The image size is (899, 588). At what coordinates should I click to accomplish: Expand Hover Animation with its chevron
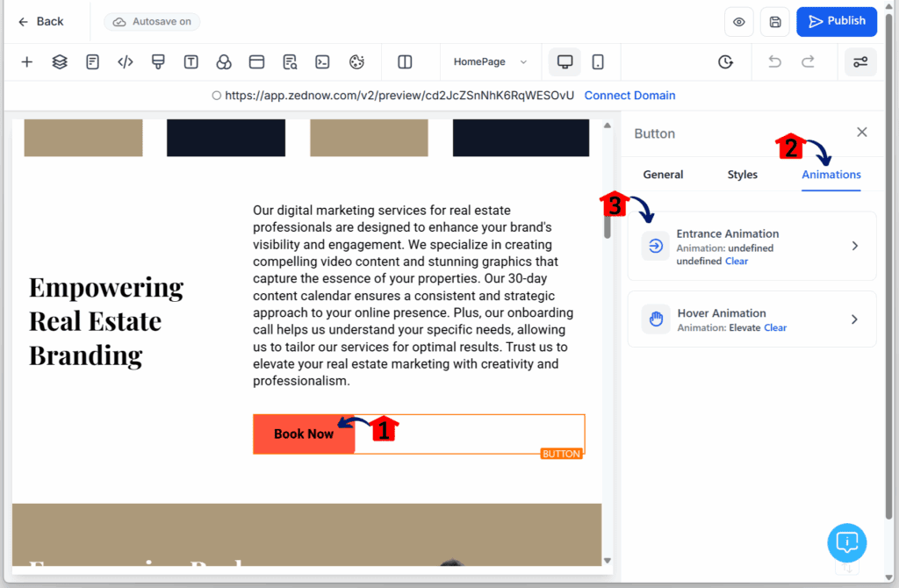tap(854, 319)
